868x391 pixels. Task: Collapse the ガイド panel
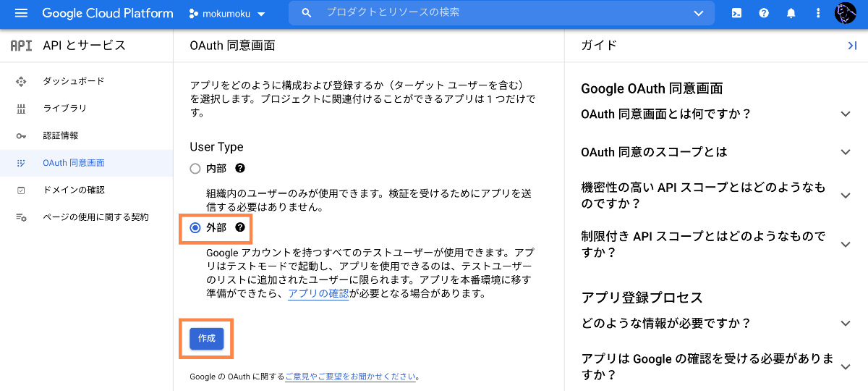851,46
